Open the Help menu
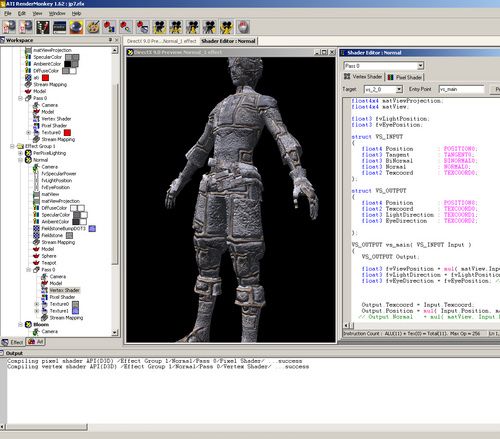The image size is (500, 439). [x=76, y=13]
